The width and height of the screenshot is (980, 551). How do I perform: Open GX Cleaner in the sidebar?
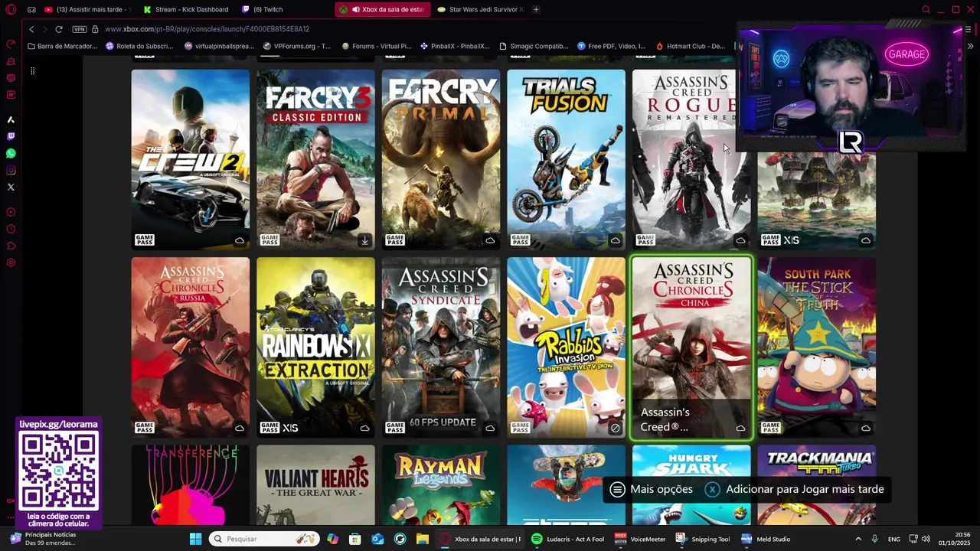coord(11,61)
